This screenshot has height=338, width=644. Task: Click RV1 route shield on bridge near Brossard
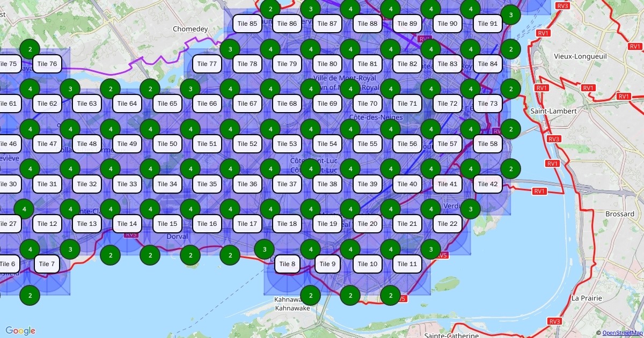pos(539,191)
